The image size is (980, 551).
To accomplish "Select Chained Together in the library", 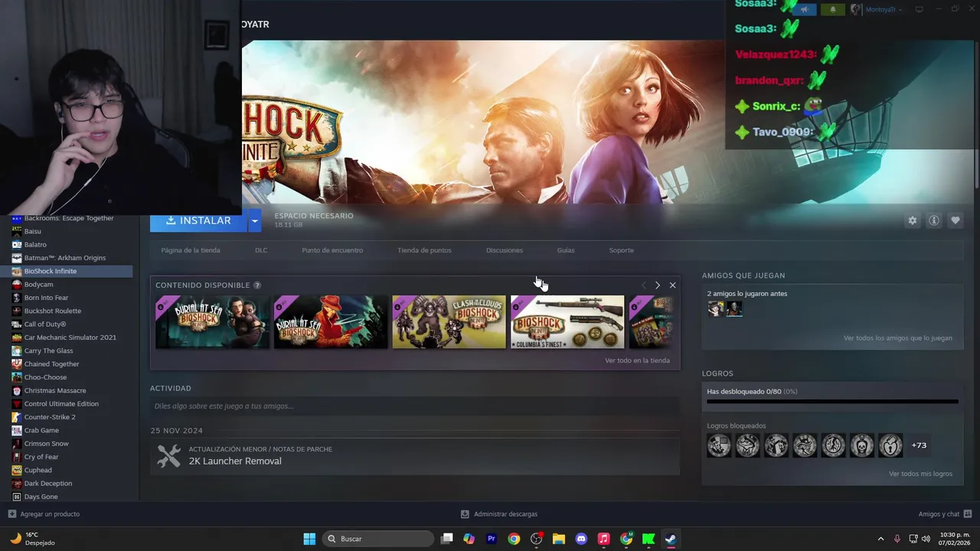I will (x=51, y=364).
